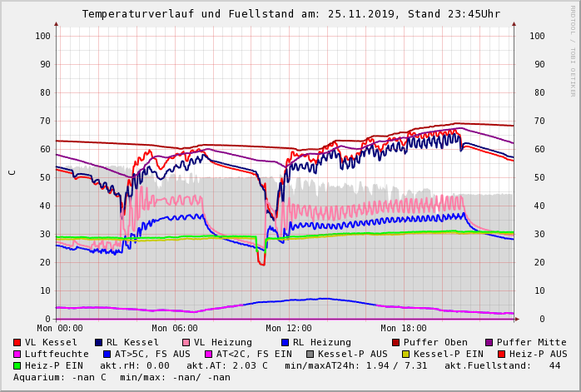Click the Puffer Oben dark red swatch
The image size is (581, 392).
tap(396, 342)
